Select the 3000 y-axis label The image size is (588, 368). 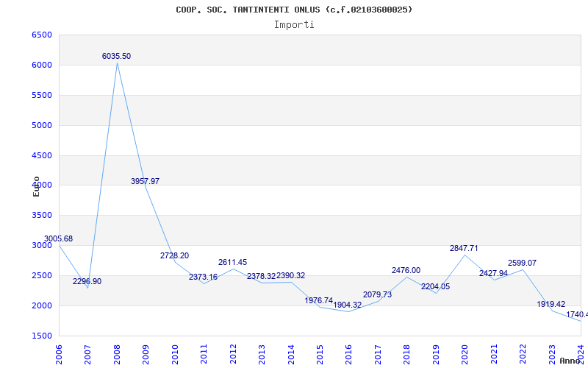click(42, 245)
